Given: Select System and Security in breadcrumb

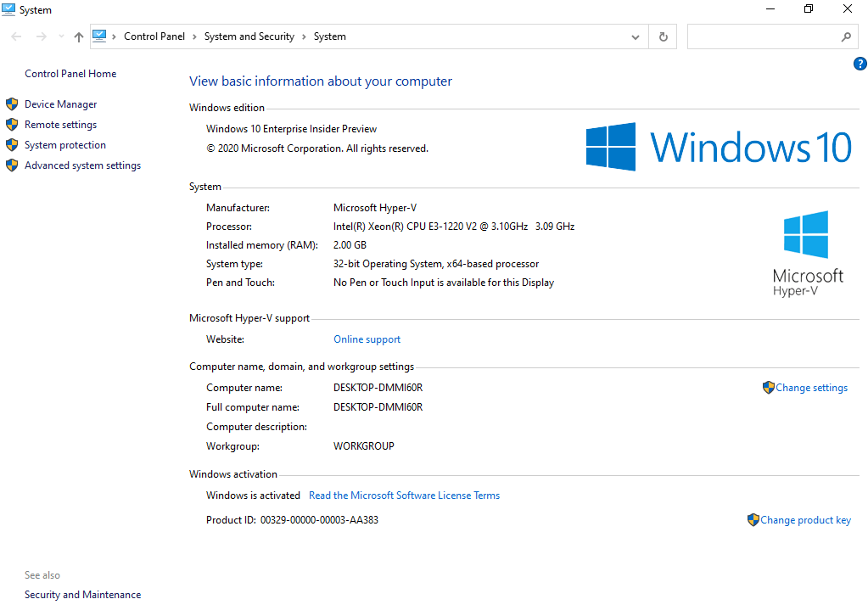Looking at the screenshot, I should point(249,36).
